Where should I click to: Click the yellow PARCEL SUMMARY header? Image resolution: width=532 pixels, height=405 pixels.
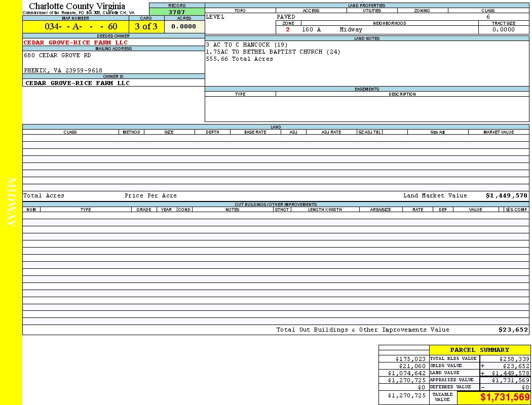pyautogui.click(x=479, y=350)
